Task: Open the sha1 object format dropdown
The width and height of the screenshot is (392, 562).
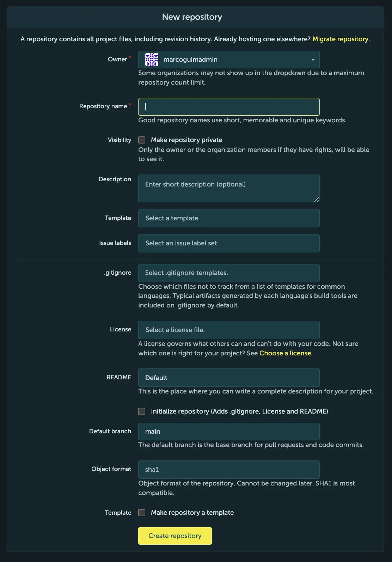Action: coord(229,470)
